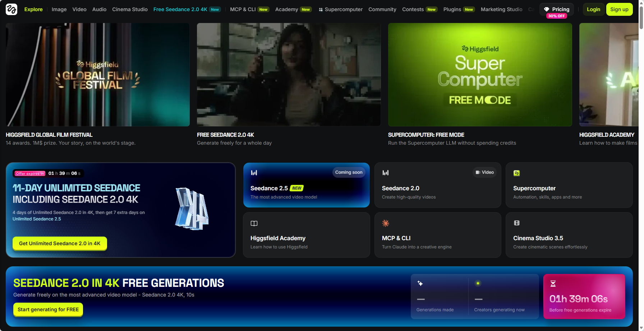Open the Global Film Festival banner image
Image resolution: width=644 pixels, height=331 pixels.
[98, 75]
